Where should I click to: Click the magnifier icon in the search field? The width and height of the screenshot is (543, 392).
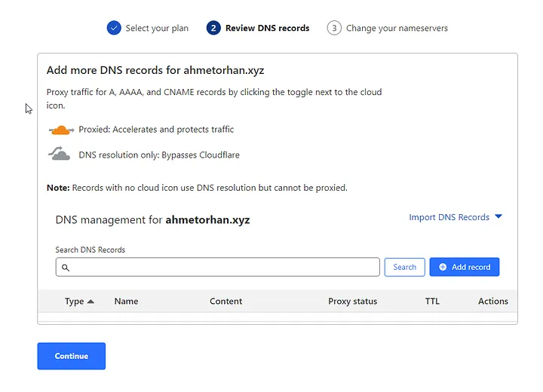click(66, 268)
